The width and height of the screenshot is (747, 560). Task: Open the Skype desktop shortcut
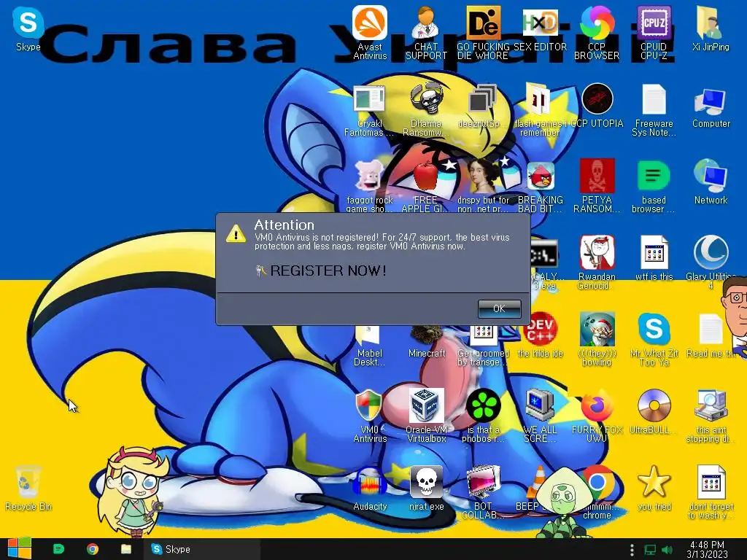(28, 28)
